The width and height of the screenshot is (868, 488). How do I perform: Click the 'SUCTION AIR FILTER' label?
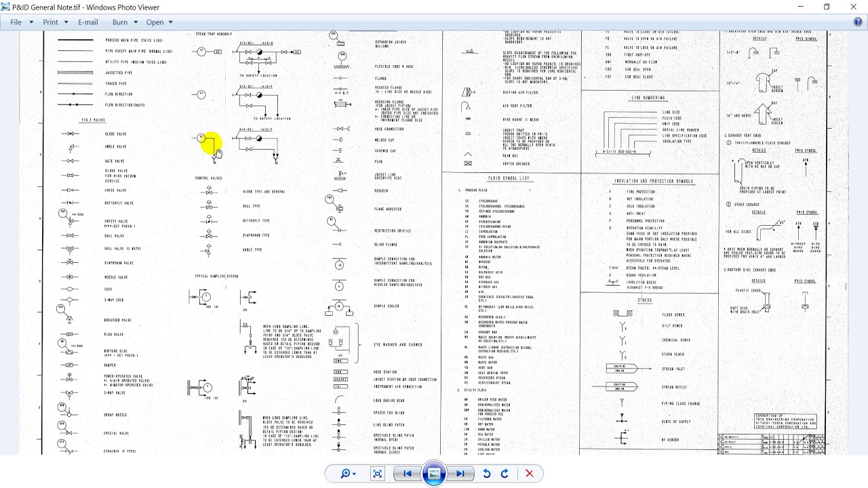(x=519, y=91)
